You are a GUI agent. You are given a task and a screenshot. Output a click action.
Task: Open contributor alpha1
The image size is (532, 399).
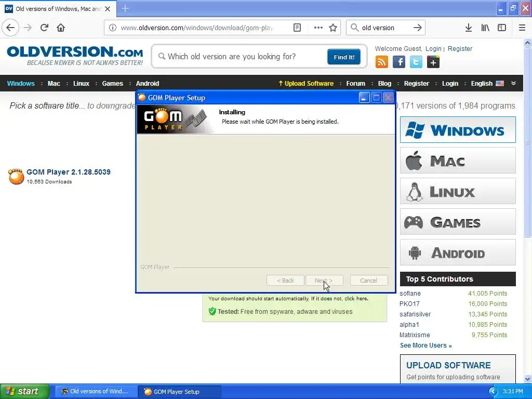click(x=409, y=325)
